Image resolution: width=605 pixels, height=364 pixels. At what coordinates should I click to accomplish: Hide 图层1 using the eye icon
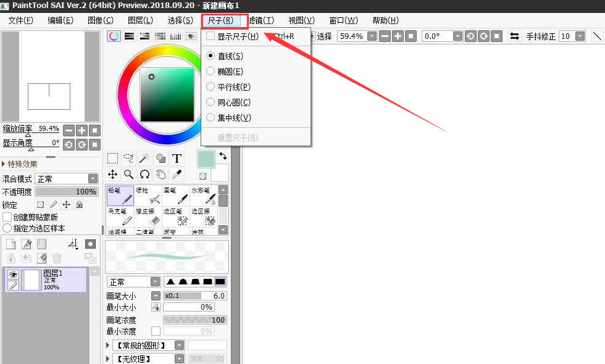(13, 275)
